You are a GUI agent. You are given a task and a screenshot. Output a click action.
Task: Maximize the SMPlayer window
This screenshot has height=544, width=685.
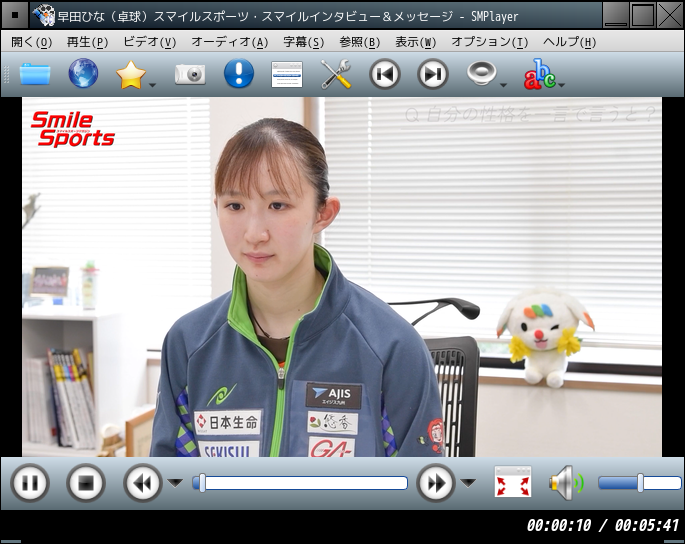point(643,15)
